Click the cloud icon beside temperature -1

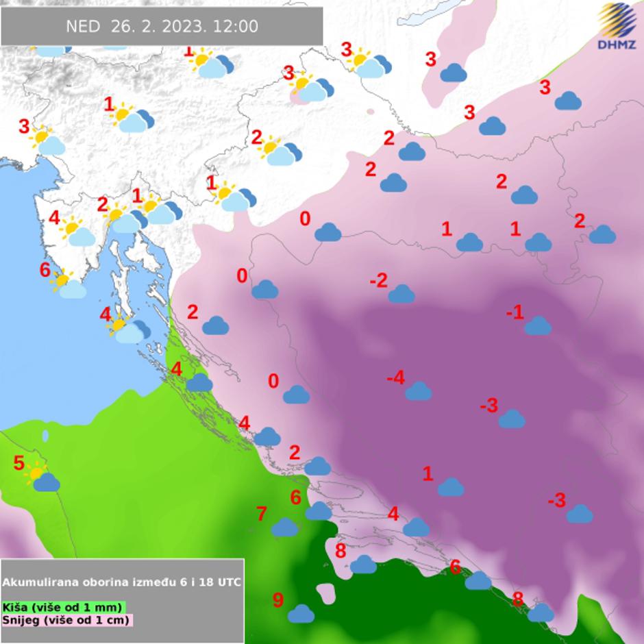(538, 325)
